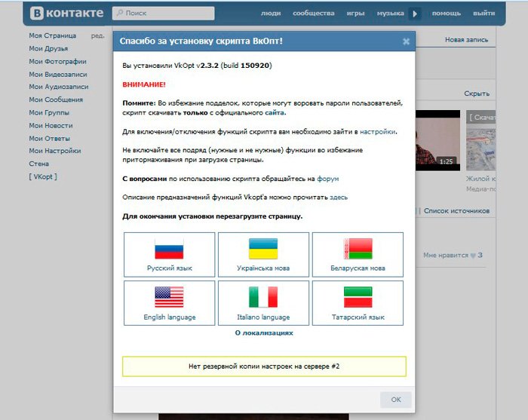Select the American flag icon
The width and height of the screenshot is (528, 420).
169,297
